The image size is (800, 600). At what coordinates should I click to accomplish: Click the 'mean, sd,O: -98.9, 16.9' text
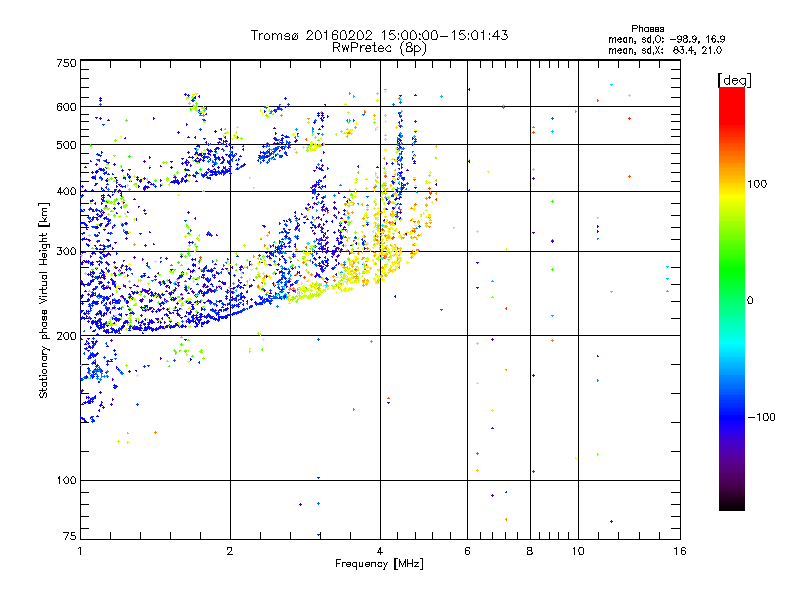pyautogui.click(x=667, y=39)
